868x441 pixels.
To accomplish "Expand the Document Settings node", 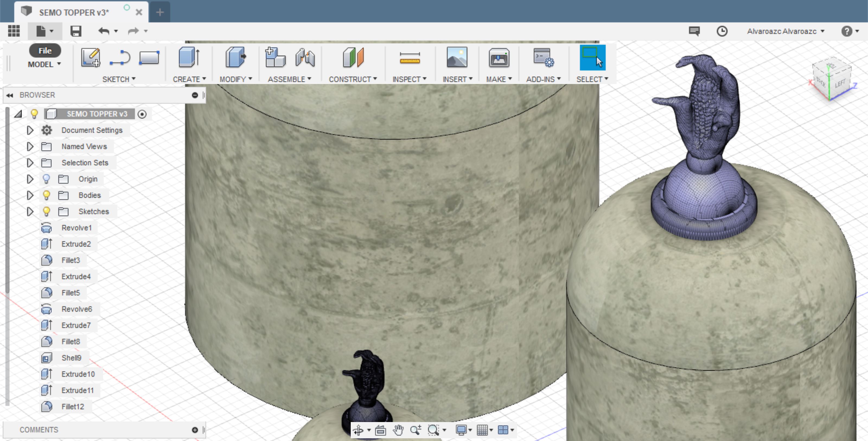I will tap(30, 130).
